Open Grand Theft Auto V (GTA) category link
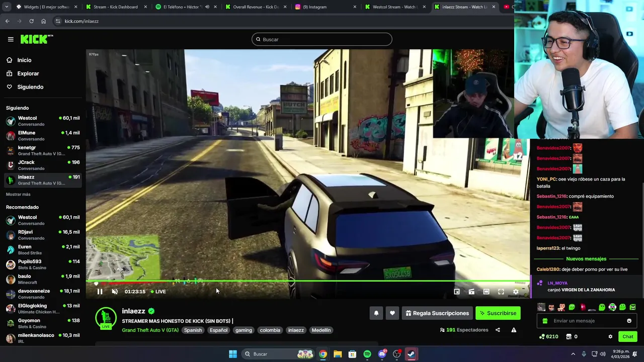This screenshot has height=362, width=644. coord(150,330)
